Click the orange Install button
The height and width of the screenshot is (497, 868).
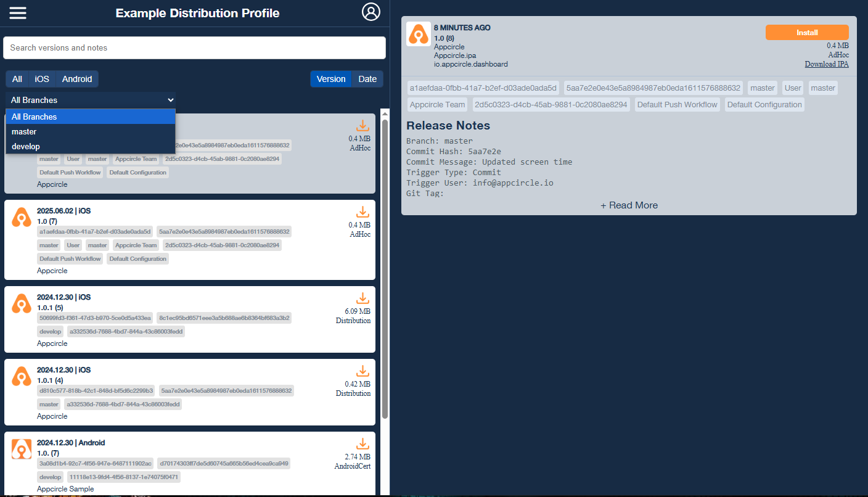807,33
